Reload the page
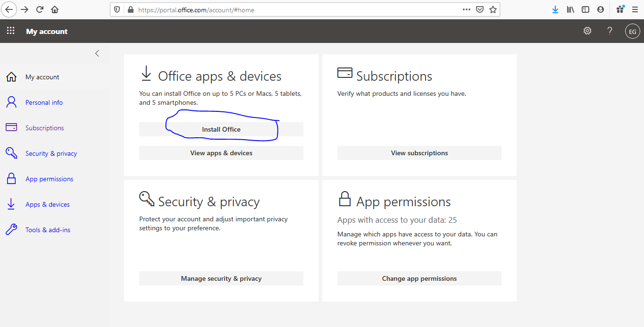The width and height of the screenshot is (644, 327). coord(40,9)
